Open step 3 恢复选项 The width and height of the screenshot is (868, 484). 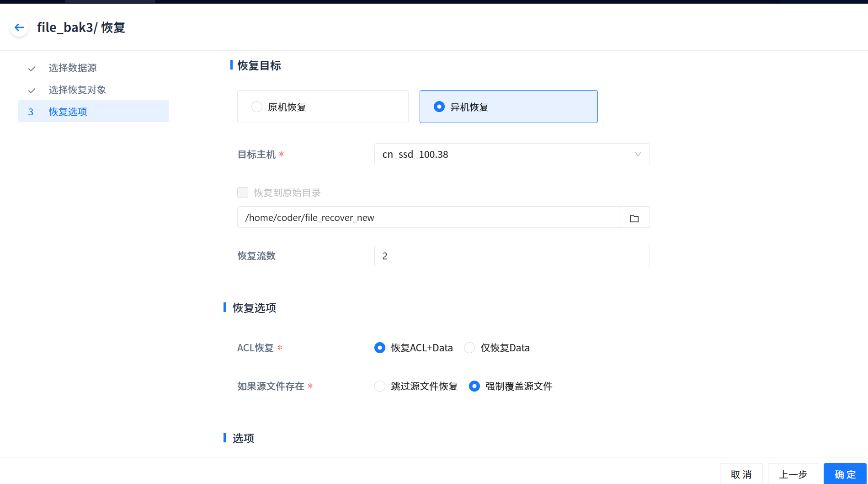point(93,111)
